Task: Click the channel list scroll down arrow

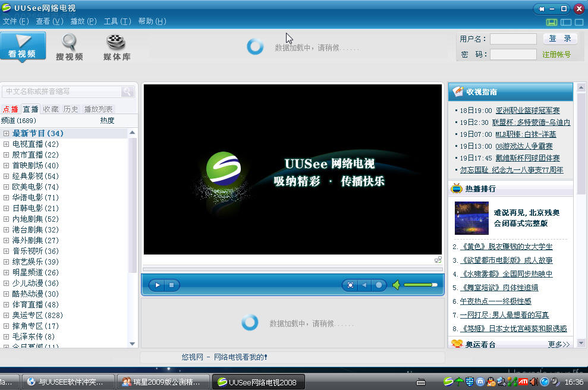Action: point(132,344)
